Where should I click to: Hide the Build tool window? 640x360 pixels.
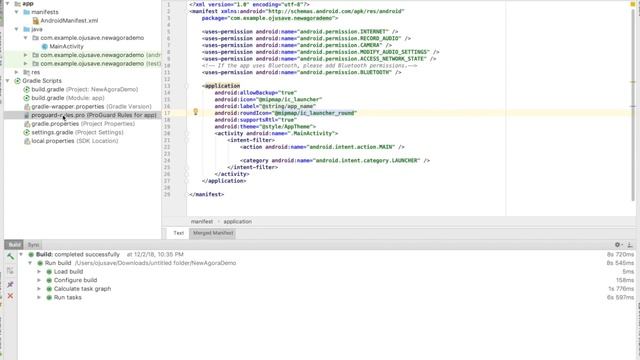coord(630,244)
